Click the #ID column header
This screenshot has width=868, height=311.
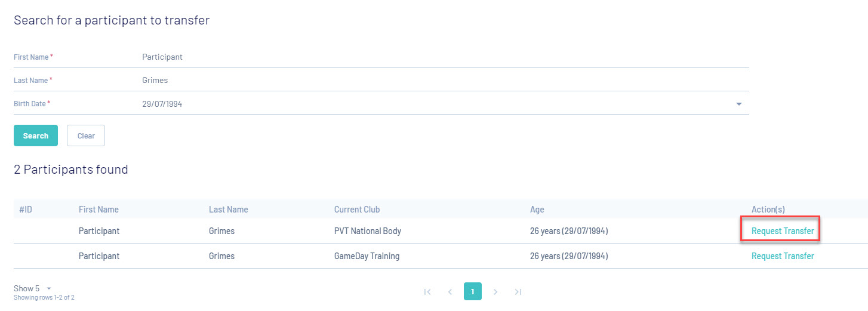click(x=26, y=210)
